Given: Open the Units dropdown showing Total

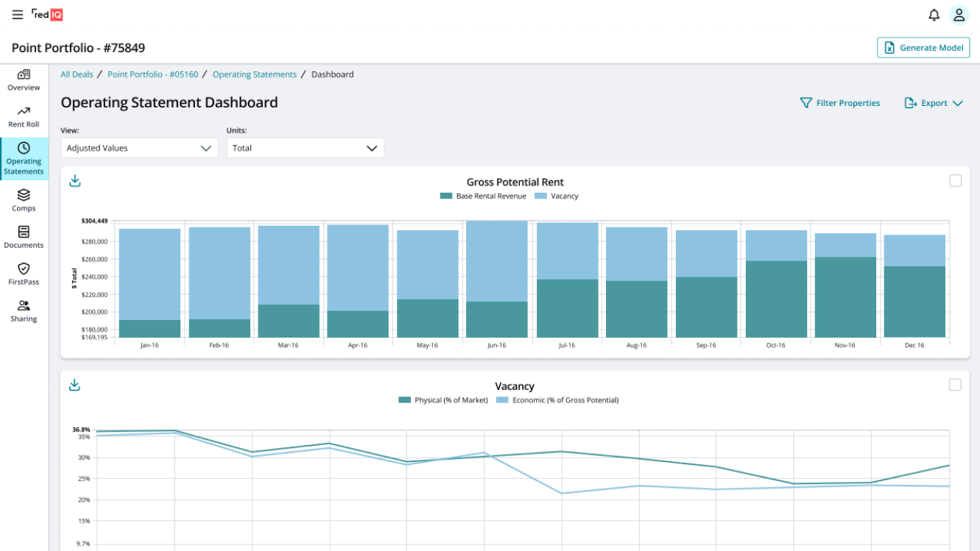Looking at the screenshot, I should click(x=306, y=148).
